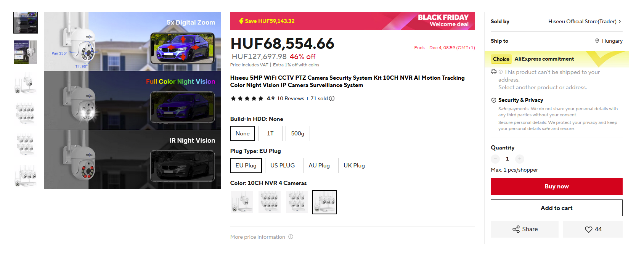
Task: Choose the UK Plug option
Action: pos(354,166)
